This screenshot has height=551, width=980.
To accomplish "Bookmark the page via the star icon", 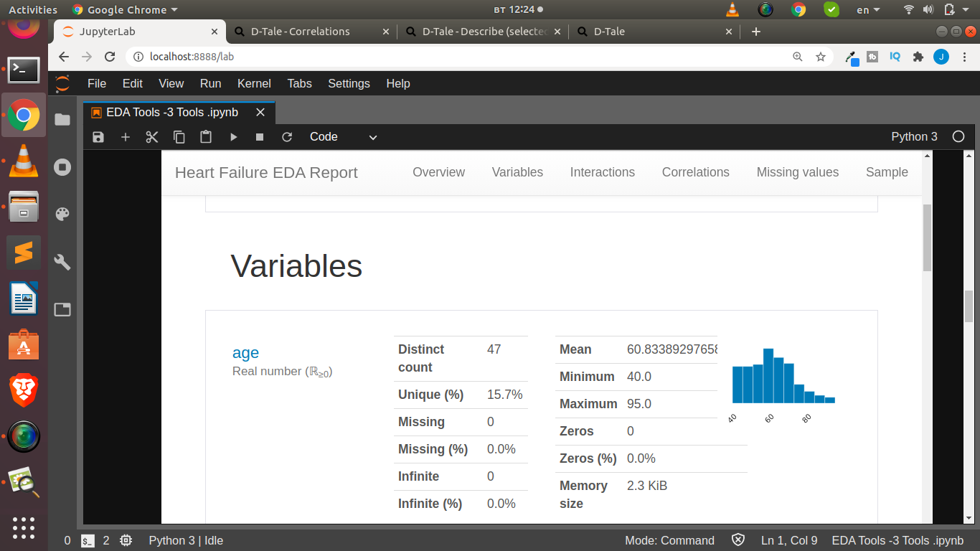I will [x=820, y=56].
